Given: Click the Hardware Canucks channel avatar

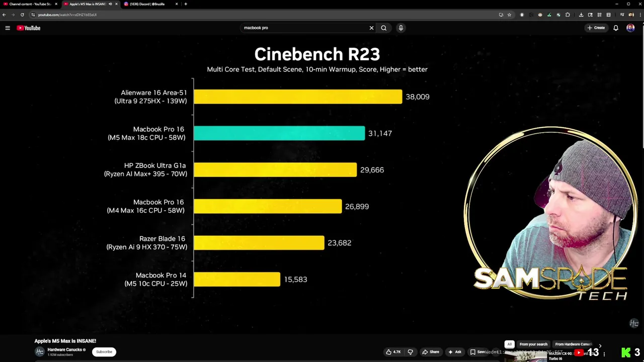Looking at the screenshot, I should pos(40,352).
